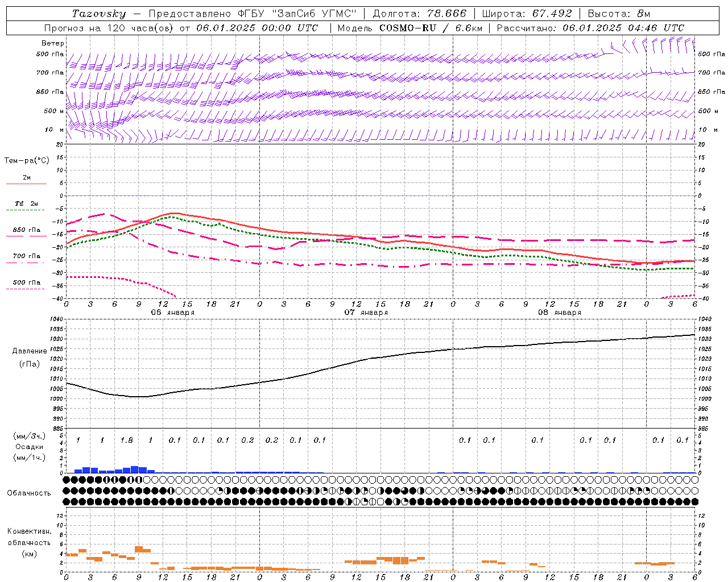Click the elevation text "Высота: 8м"
This screenshot has width=728, height=582.
tap(619, 14)
